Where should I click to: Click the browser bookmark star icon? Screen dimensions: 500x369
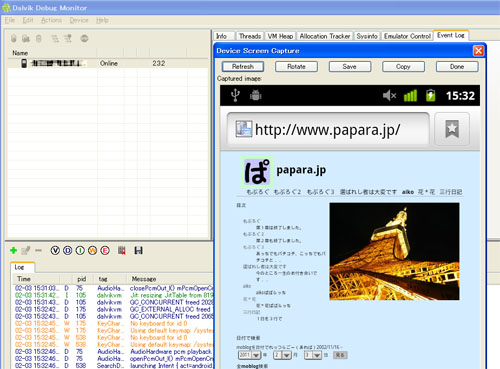452,129
